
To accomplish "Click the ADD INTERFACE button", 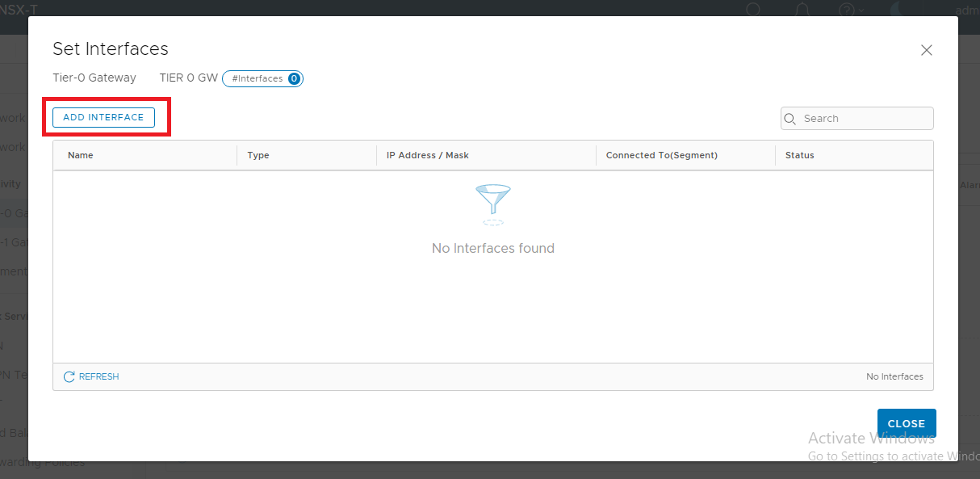I will click(103, 117).
